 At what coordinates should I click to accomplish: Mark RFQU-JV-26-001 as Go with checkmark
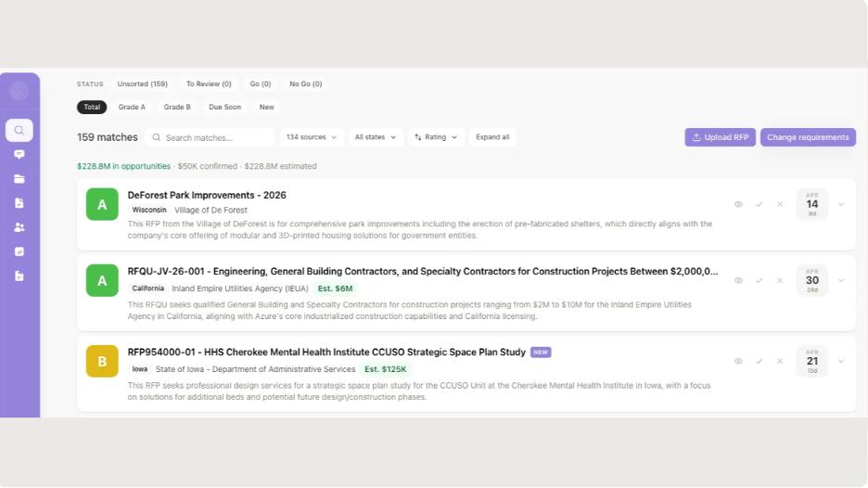click(x=759, y=280)
